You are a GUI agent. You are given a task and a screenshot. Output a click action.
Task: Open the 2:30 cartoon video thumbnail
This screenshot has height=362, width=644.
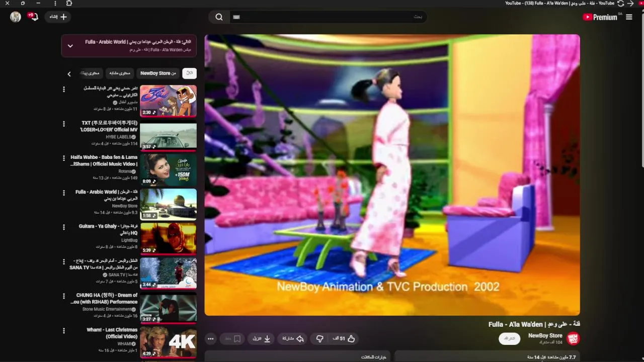pos(168,101)
